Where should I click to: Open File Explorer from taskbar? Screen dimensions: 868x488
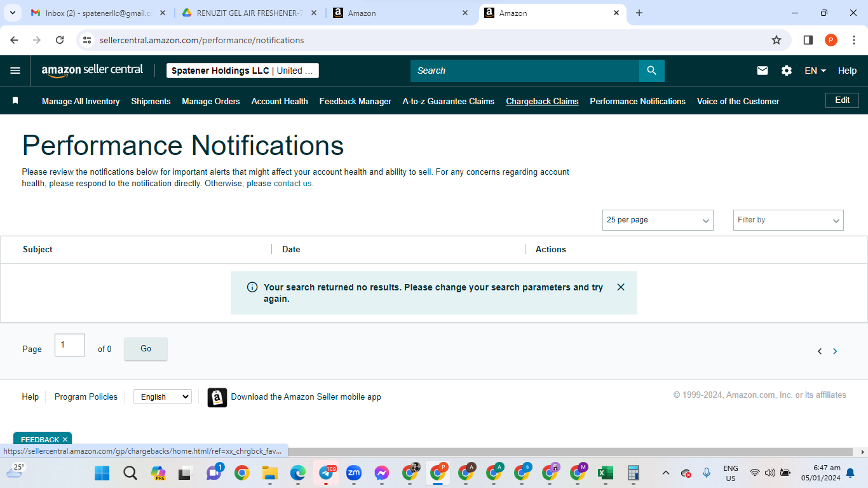(x=270, y=473)
